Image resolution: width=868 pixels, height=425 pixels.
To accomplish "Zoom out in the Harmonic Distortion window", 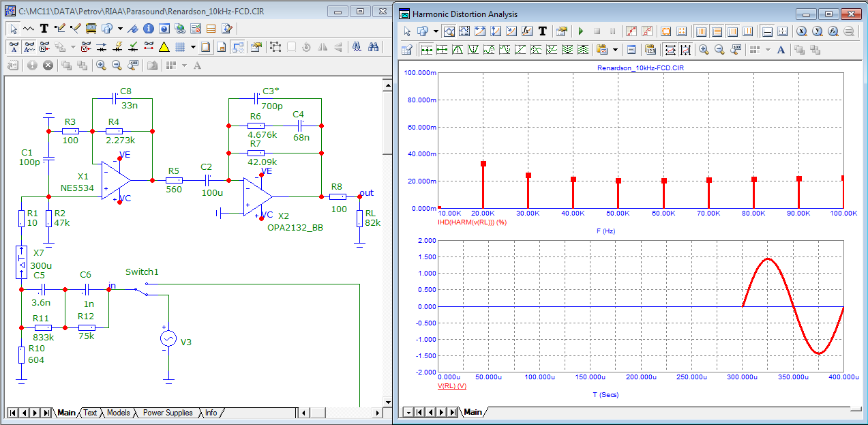I will (x=720, y=50).
